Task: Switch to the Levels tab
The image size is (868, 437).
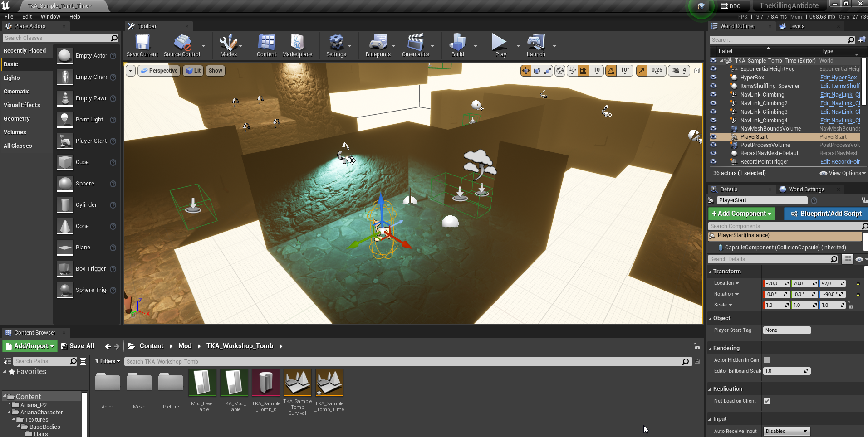Action: 796,26
